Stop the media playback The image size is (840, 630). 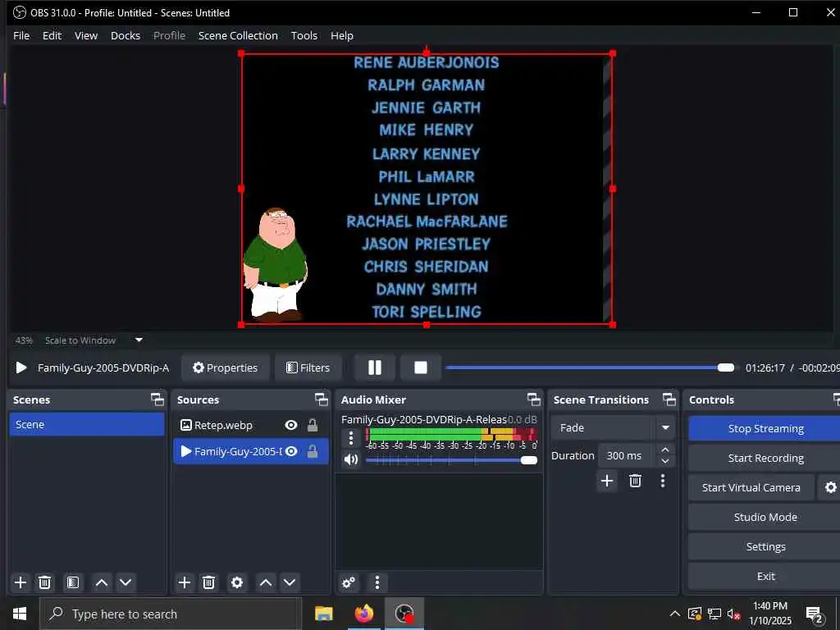pyautogui.click(x=421, y=367)
